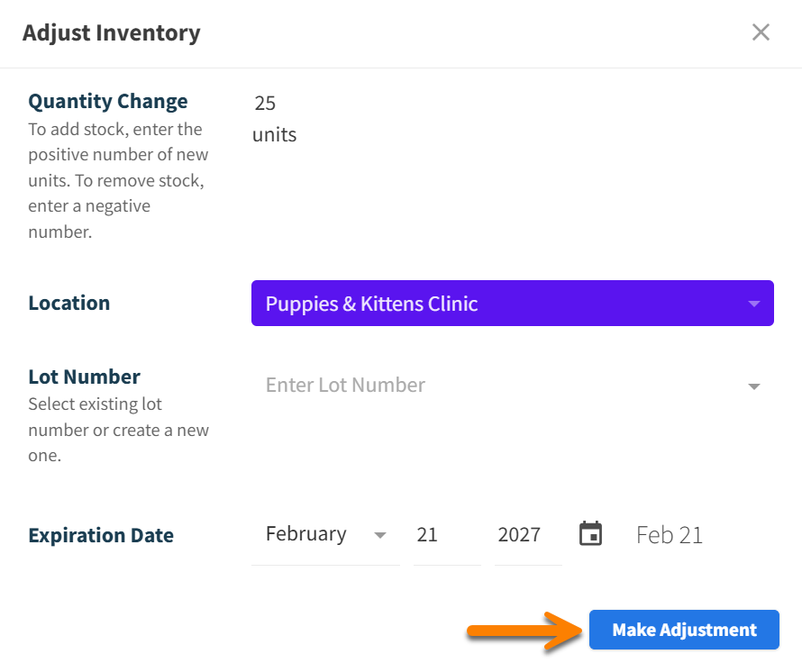
Task: Click the Adjust Inventory dialog title
Action: (x=112, y=33)
